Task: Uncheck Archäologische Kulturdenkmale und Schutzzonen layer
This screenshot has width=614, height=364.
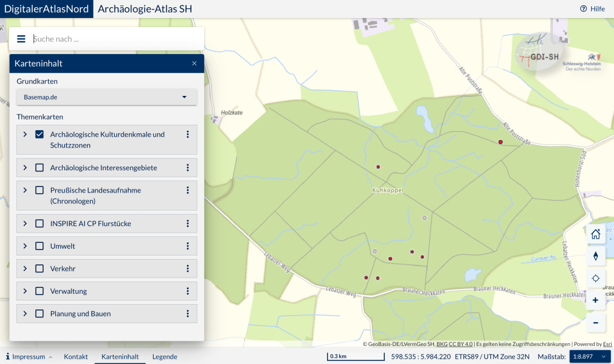Action: (40, 134)
